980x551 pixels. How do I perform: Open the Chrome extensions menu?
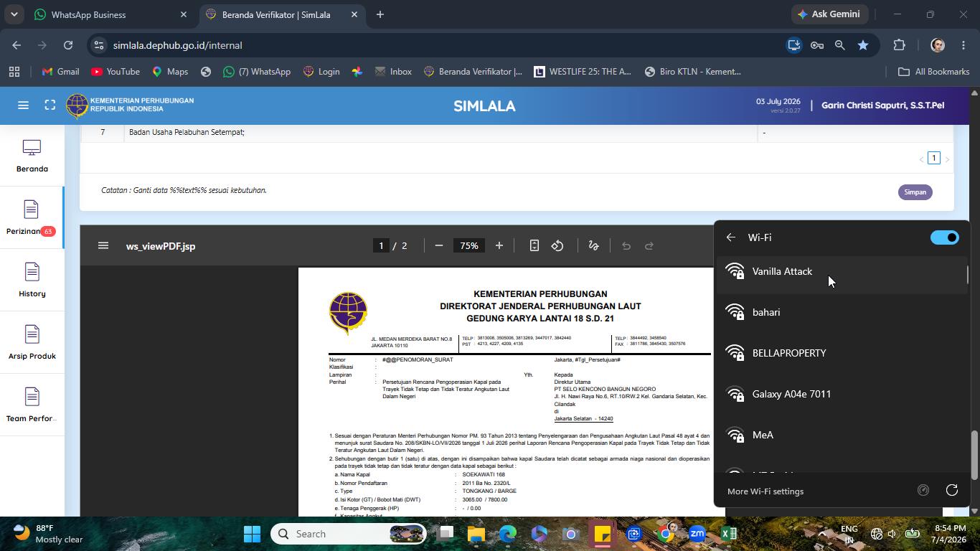(x=900, y=45)
